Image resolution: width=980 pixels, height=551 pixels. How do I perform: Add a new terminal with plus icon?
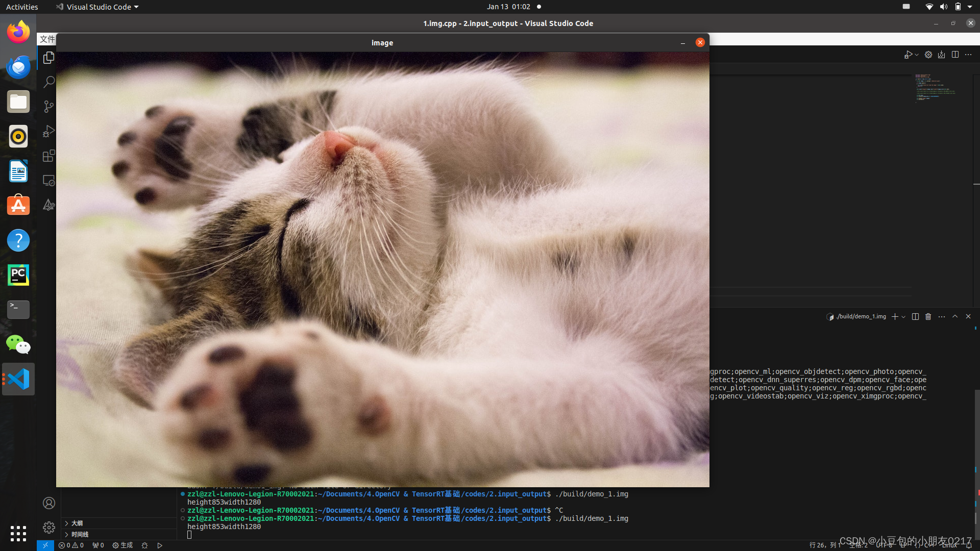(895, 317)
